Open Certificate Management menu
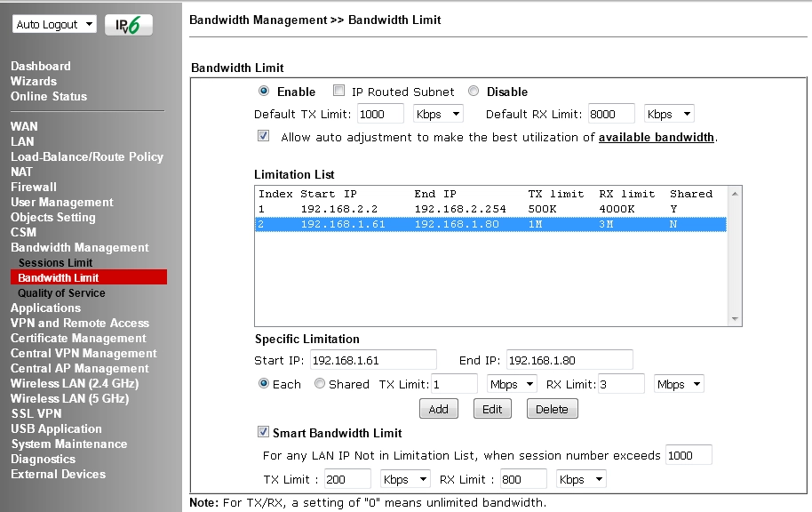The width and height of the screenshot is (812, 512). point(78,339)
